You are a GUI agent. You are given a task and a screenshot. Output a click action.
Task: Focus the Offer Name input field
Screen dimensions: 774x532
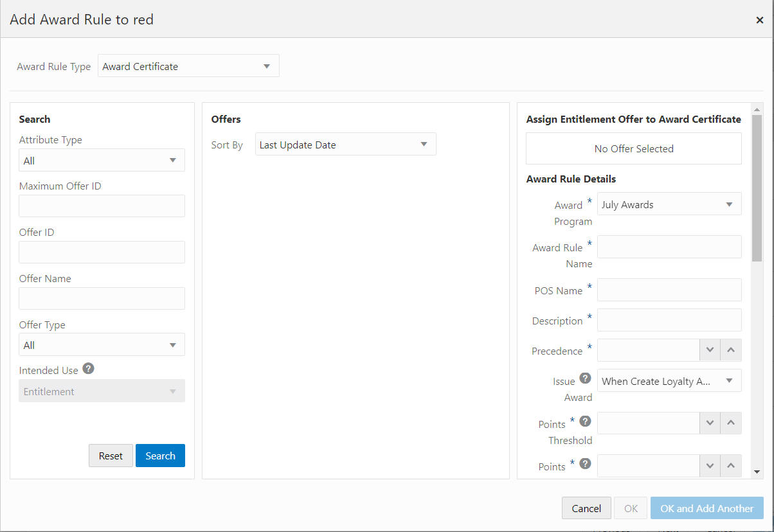tap(102, 298)
